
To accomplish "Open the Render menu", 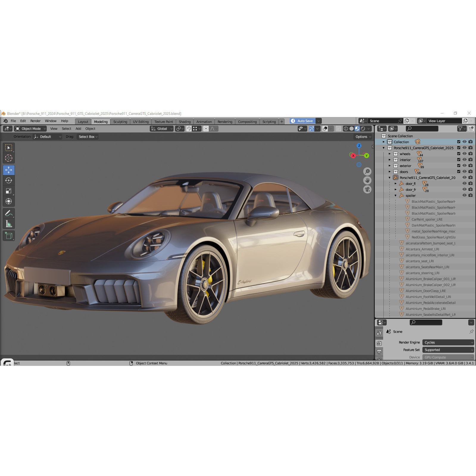I will [x=35, y=121].
